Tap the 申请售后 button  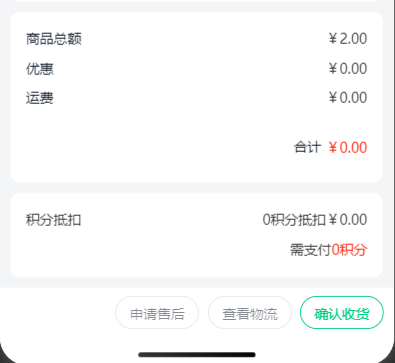coord(157,313)
